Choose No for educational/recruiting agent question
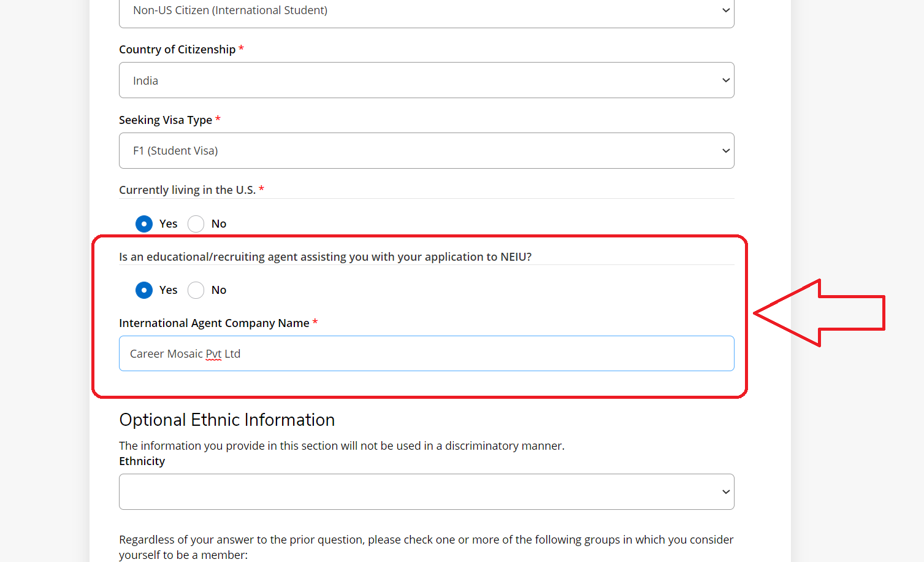This screenshot has width=924, height=562. [x=196, y=290]
